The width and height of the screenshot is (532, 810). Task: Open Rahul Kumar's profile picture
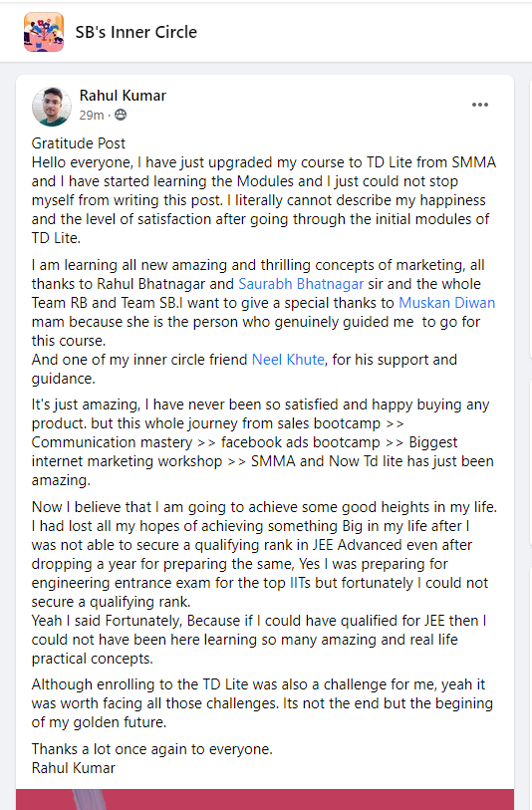(51, 106)
